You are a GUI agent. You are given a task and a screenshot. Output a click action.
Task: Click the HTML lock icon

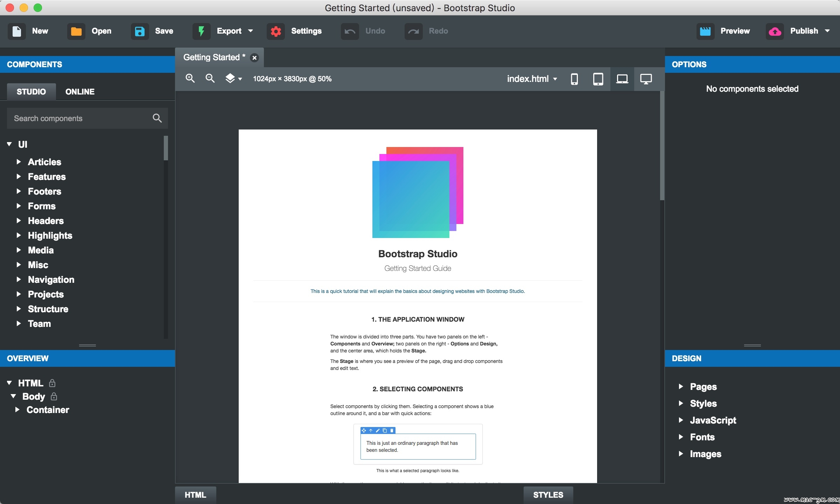pyautogui.click(x=52, y=383)
